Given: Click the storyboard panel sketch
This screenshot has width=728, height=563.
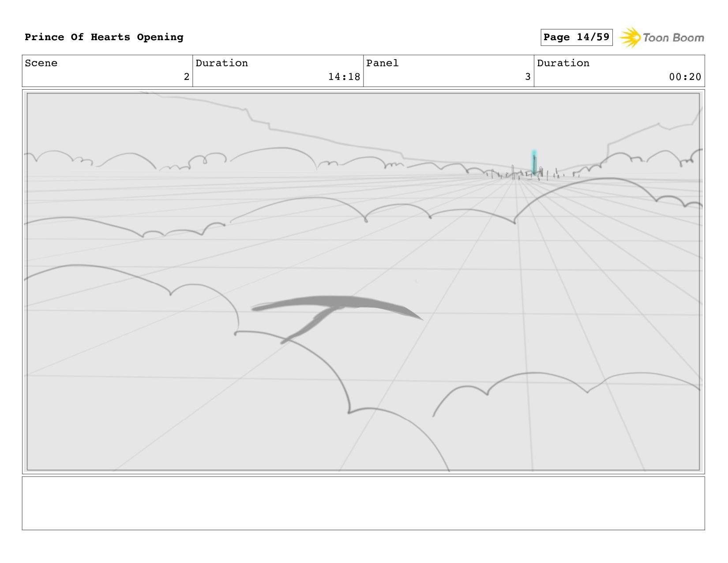Looking at the screenshot, I should click(x=363, y=282).
